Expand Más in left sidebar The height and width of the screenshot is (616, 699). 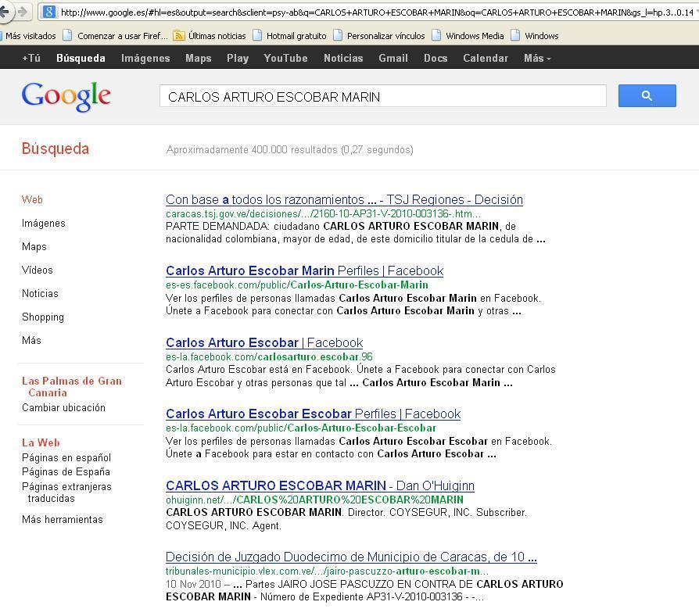(x=31, y=340)
